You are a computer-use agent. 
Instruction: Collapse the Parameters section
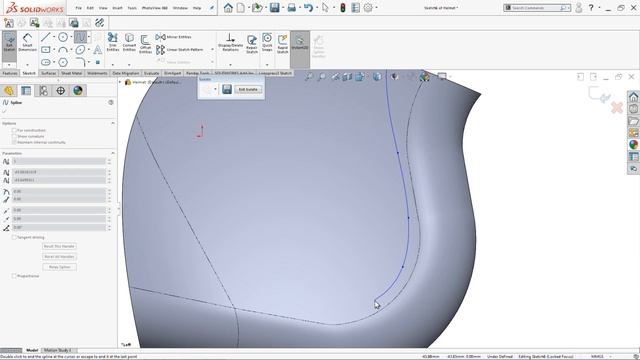(113, 153)
